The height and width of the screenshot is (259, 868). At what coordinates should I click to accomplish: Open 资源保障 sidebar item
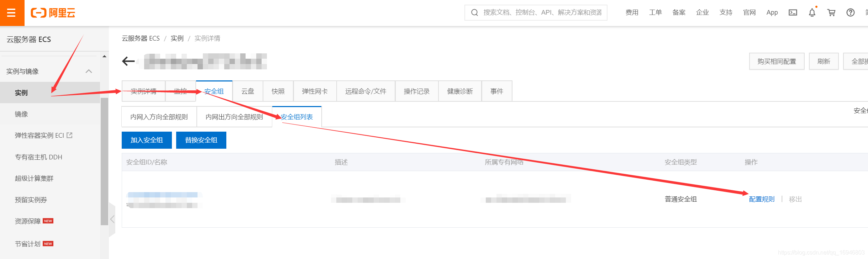pos(28,221)
